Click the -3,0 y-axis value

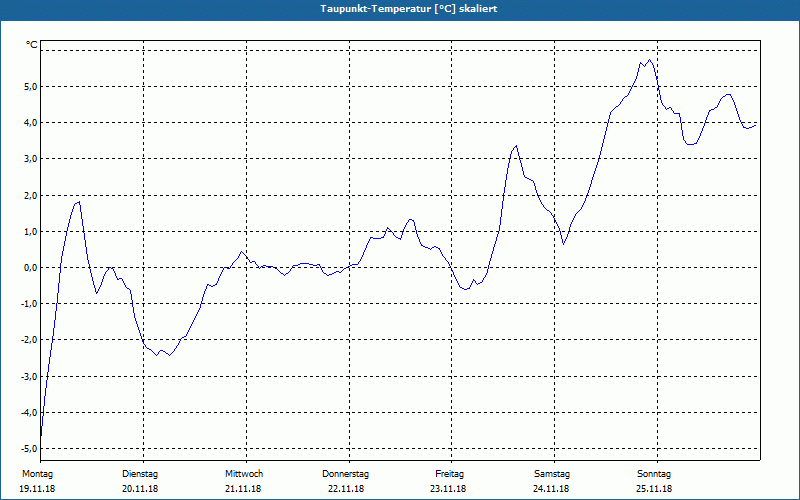click(x=30, y=377)
